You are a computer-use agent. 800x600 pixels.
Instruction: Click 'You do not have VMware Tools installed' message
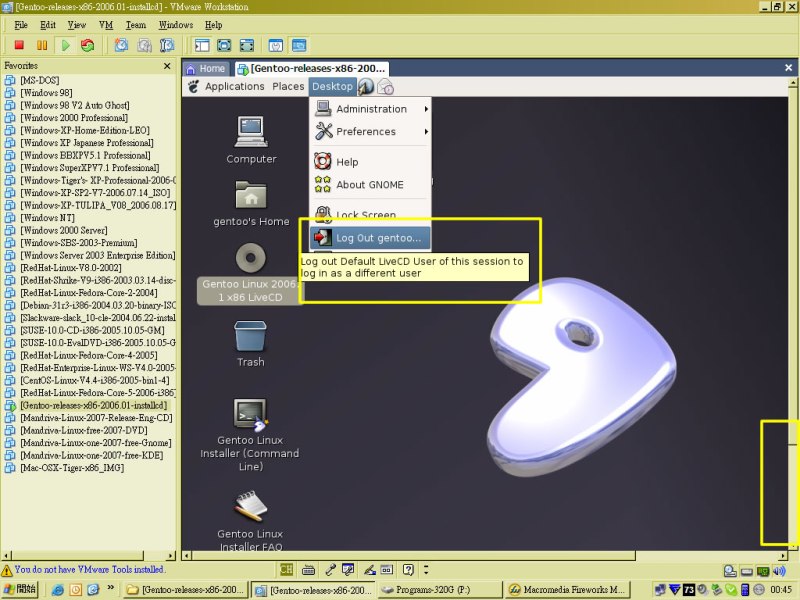tap(89, 569)
